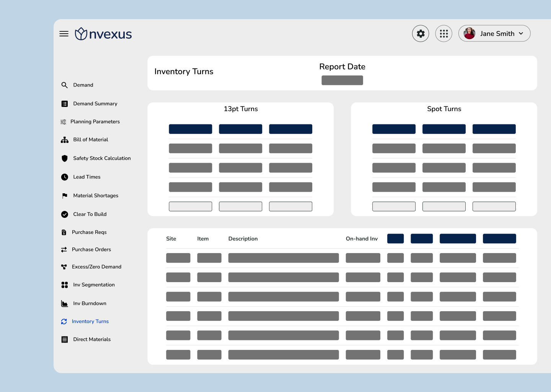
Task: Click the Demand magnifier icon
Action: pyautogui.click(x=65, y=85)
